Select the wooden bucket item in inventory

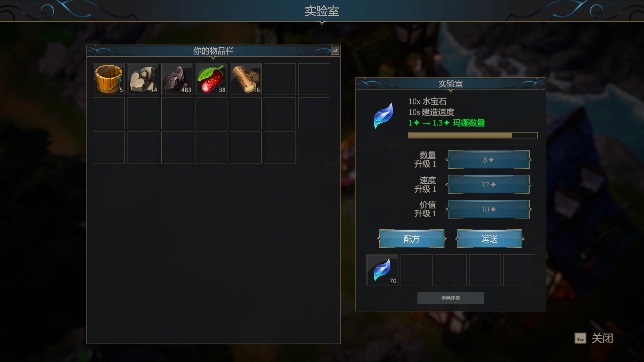(109, 79)
